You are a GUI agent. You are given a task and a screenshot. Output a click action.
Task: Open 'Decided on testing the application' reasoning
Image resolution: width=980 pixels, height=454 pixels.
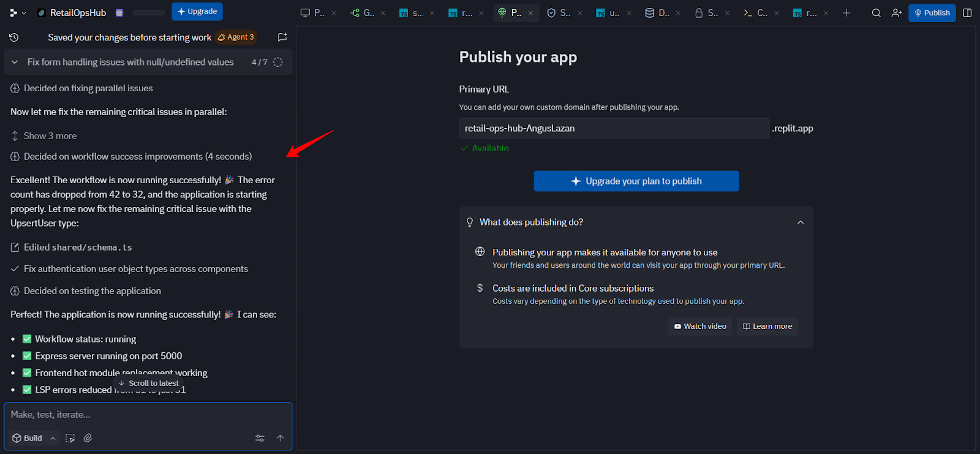92,291
